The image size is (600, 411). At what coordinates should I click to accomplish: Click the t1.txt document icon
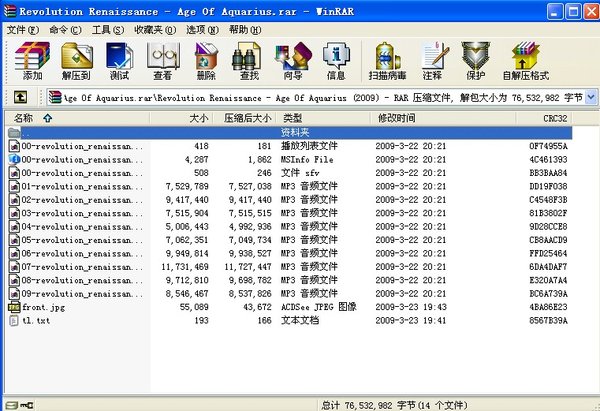[14, 320]
